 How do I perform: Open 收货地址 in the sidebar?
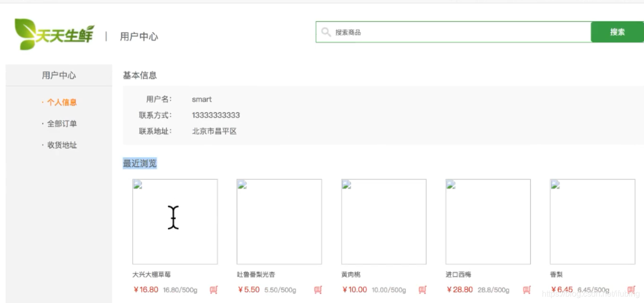62,145
